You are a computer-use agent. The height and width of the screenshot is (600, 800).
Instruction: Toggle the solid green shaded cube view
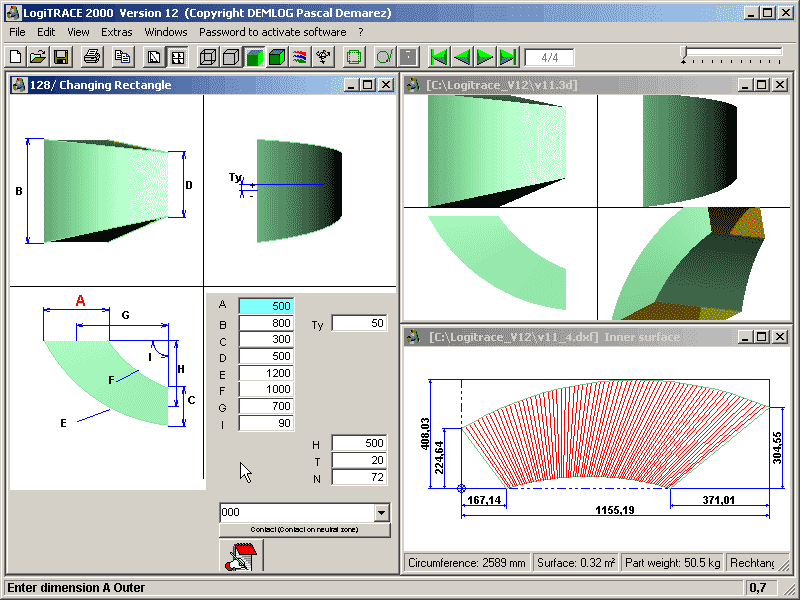(254, 57)
